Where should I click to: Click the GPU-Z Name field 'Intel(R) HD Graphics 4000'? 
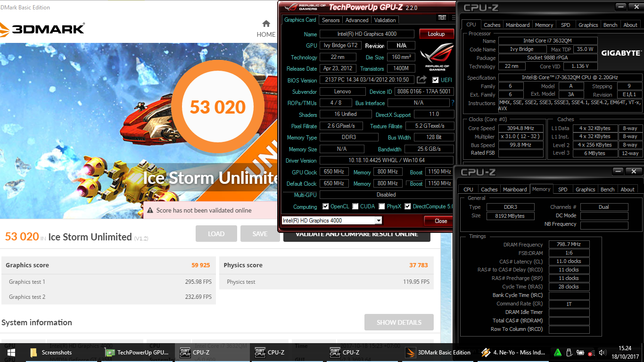(367, 34)
